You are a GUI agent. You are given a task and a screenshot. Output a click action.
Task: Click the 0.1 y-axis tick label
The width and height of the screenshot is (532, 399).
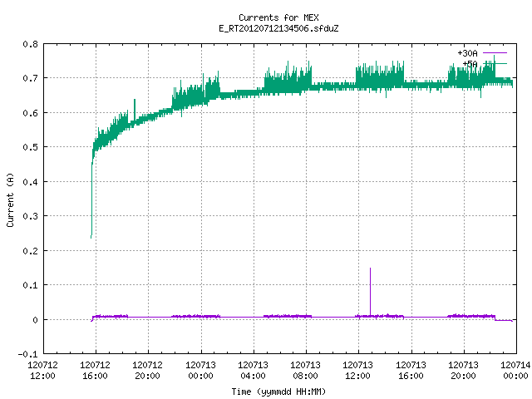(x=30, y=285)
